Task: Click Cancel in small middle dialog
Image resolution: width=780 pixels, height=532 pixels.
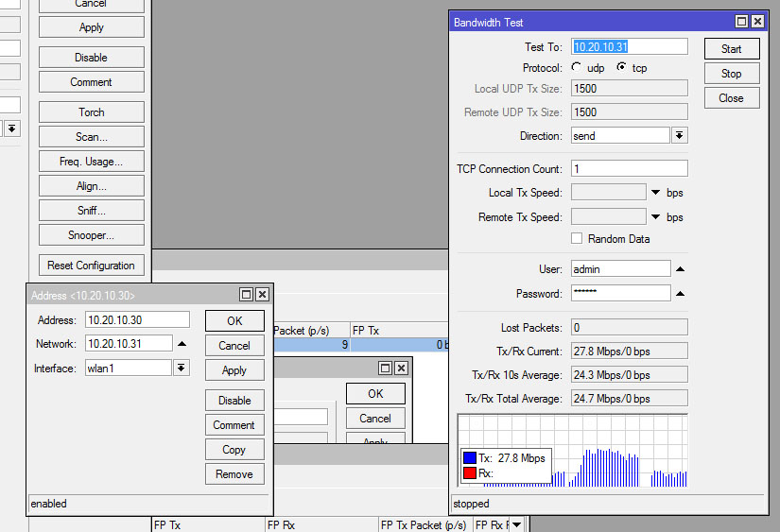Action: [x=375, y=419]
